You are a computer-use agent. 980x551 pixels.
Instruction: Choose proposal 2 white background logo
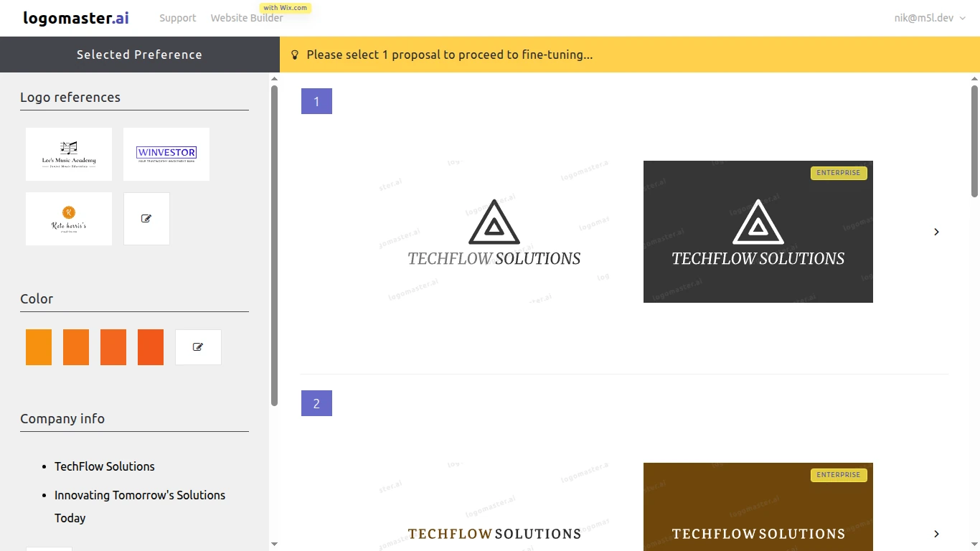pos(494,507)
